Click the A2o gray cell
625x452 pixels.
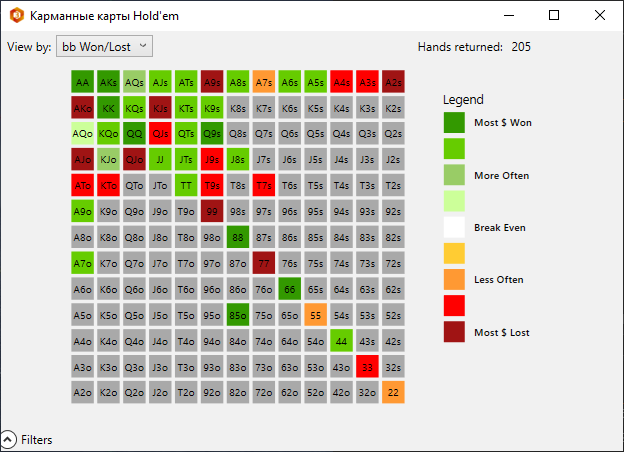pos(83,392)
